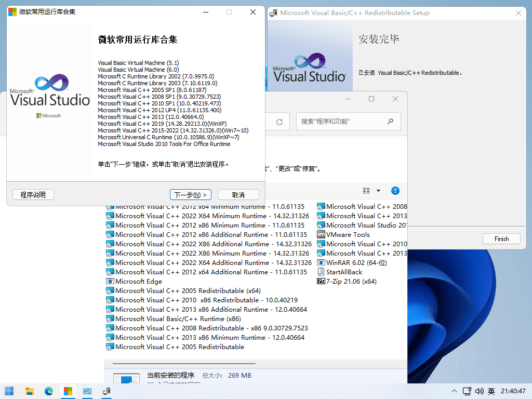
Task: Open the 程序说明 program description
Action: 33,195
